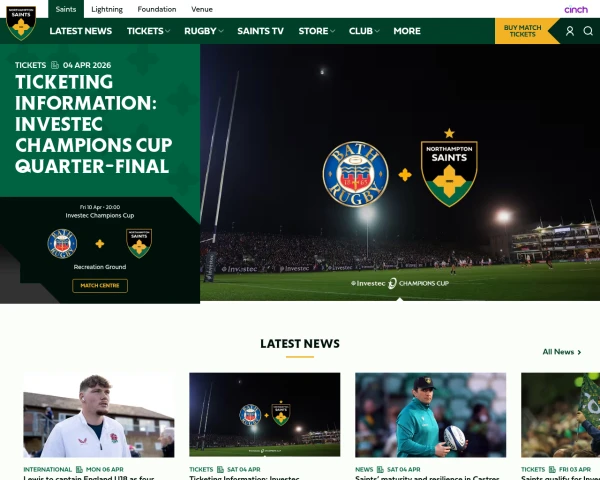Click Saints crest in match panel
This screenshot has height=480, width=600.
(139, 243)
